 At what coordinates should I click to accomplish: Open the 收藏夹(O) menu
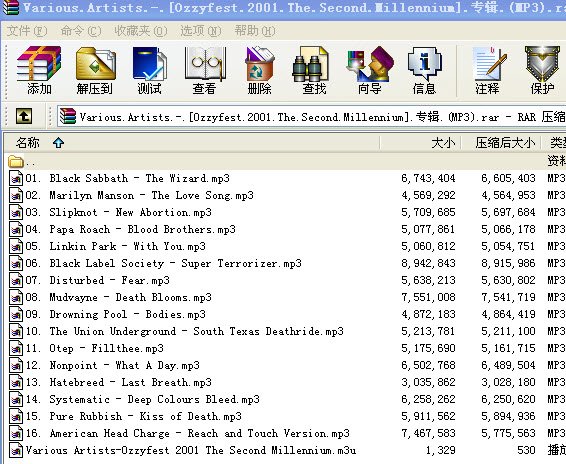pos(141,31)
